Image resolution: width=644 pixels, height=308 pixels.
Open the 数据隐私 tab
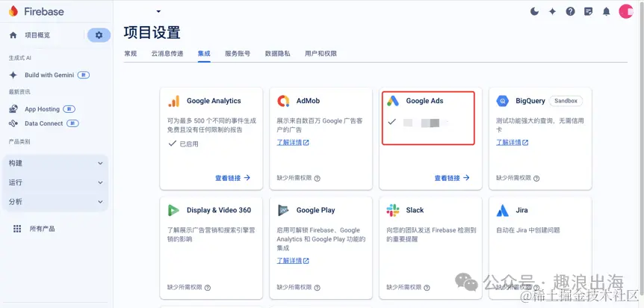click(278, 54)
